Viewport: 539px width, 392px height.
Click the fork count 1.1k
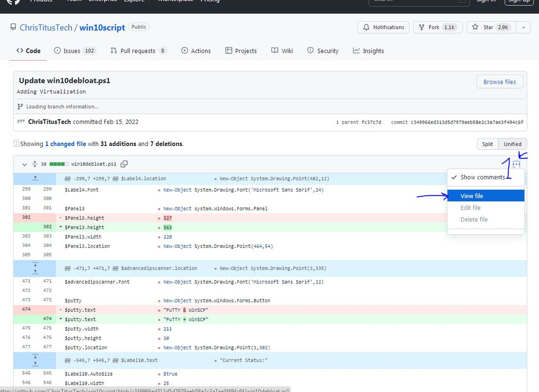(x=449, y=27)
